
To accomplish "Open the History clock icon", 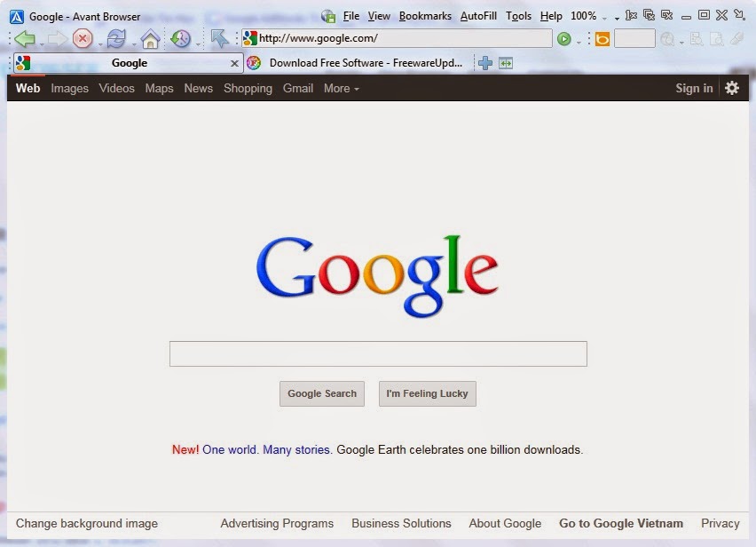I will coord(181,38).
